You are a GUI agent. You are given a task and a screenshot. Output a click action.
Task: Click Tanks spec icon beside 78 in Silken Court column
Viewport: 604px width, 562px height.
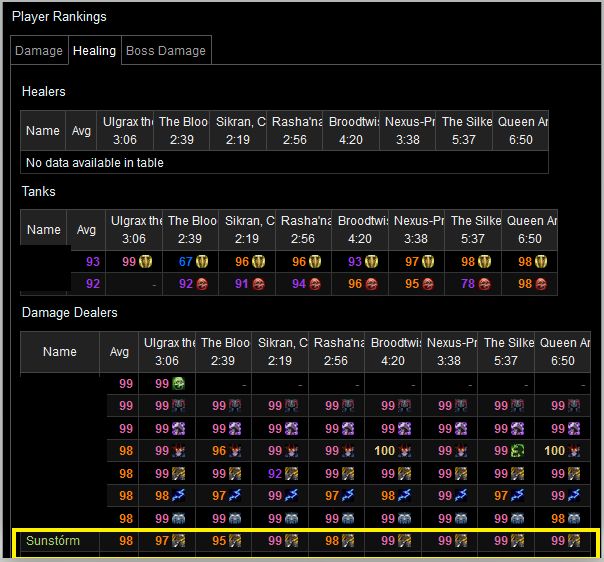click(485, 284)
